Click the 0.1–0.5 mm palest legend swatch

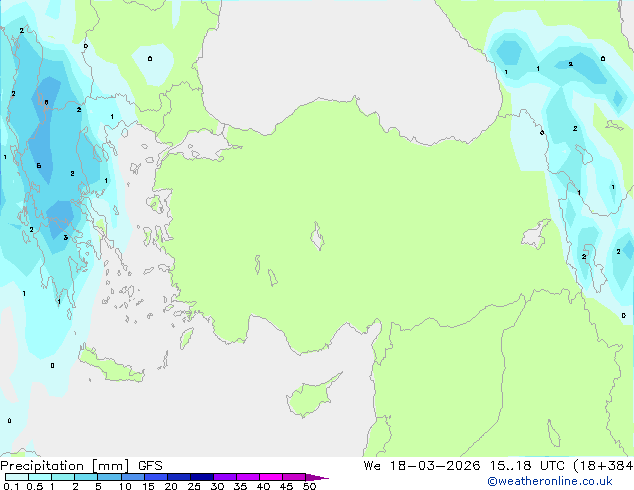(17, 477)
